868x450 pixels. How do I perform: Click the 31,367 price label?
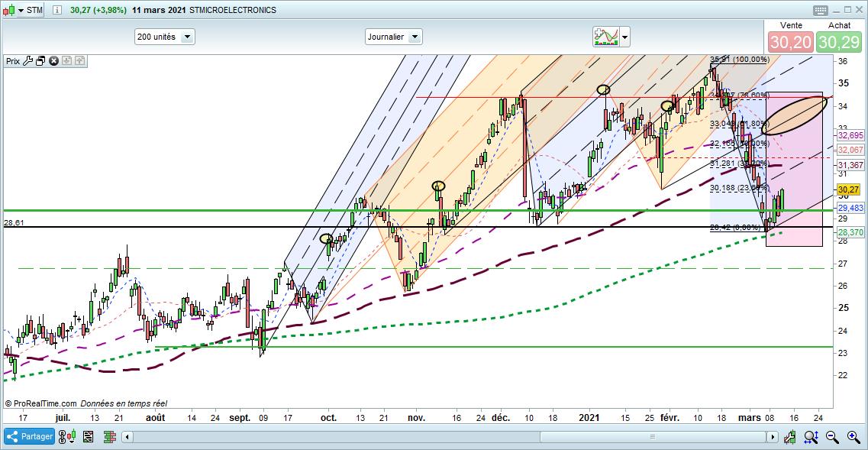pos(850,165)
